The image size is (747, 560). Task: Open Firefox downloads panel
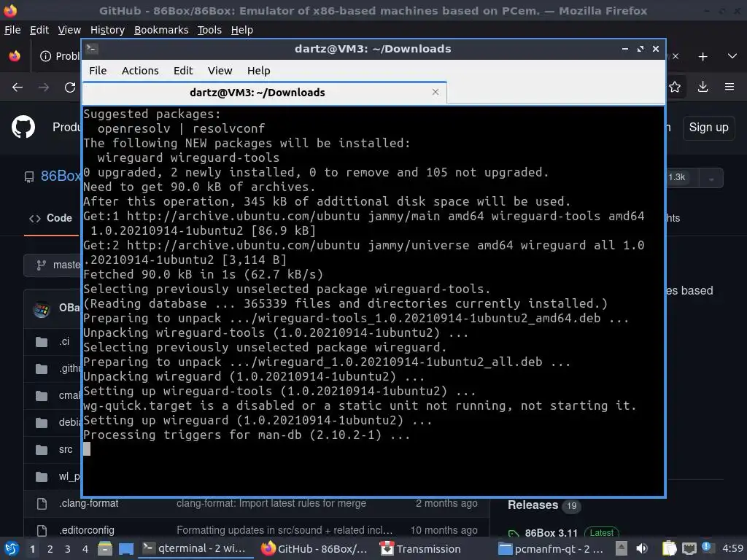click(703, 87)
